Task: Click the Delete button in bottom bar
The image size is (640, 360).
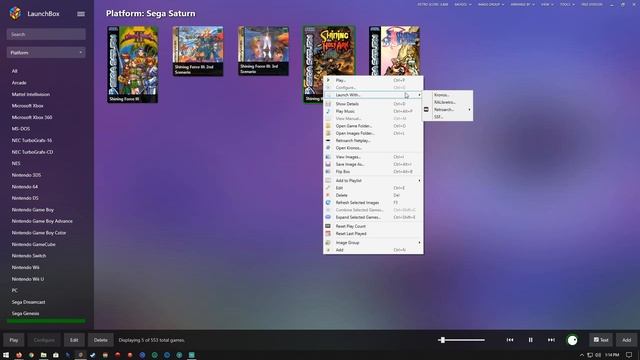Action: (x=100, y=340)
